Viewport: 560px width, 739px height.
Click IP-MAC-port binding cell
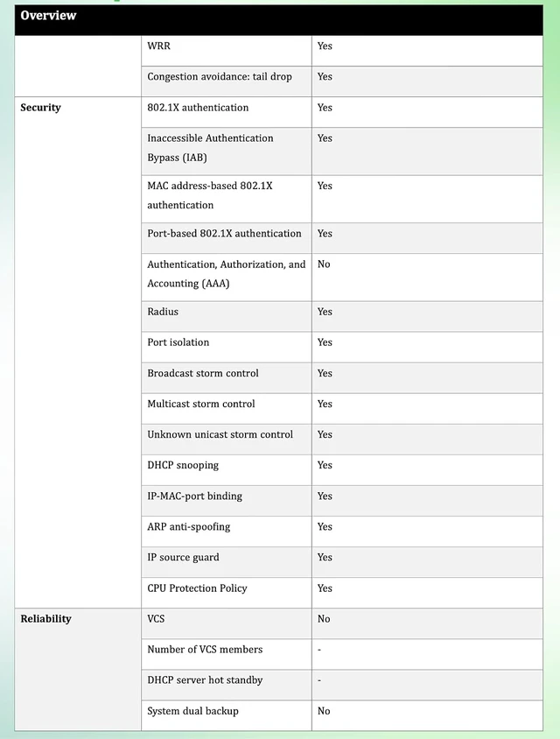pyautogui.click(x=227, y=501)
